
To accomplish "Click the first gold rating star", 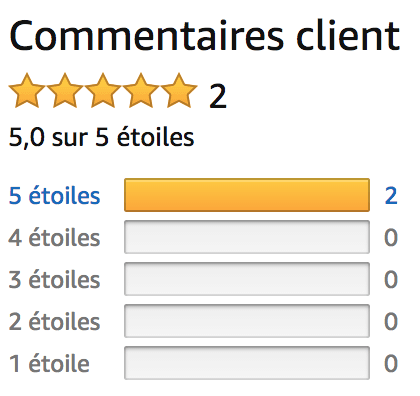I will click(27, 90).
